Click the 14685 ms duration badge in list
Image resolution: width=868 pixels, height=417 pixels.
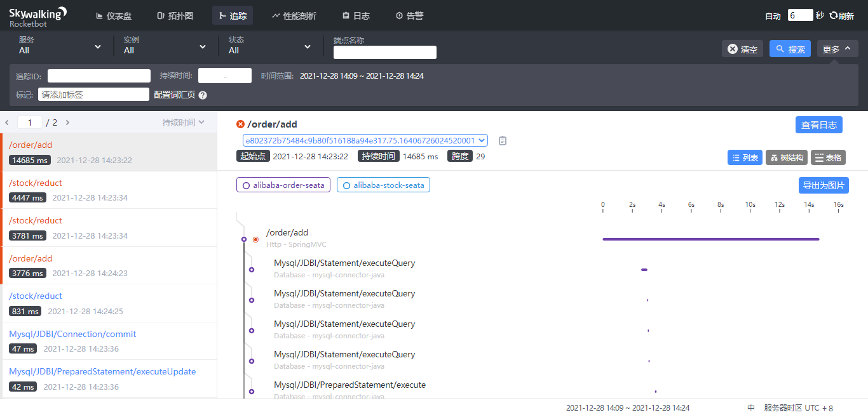point(31,160)
